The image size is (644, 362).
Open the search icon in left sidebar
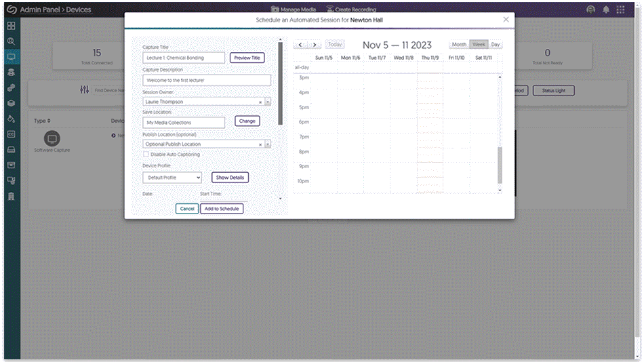[x=11, y=41]
